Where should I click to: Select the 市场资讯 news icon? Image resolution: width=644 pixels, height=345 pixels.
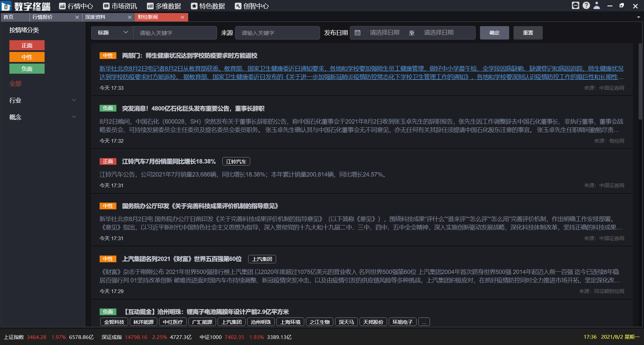(x=106, y=6)
